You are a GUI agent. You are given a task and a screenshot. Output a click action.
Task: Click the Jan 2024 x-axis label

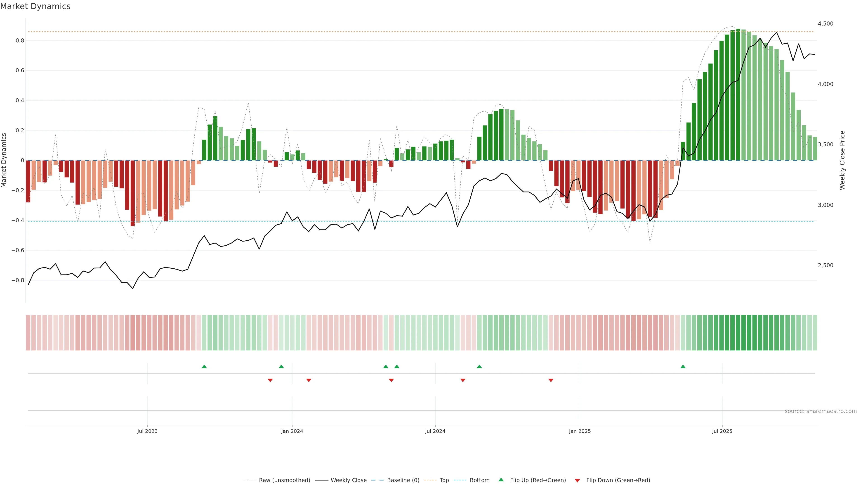point(292,431)
